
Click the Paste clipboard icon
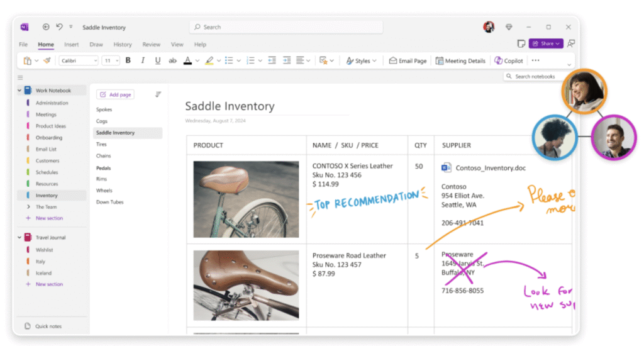(28, 61)
